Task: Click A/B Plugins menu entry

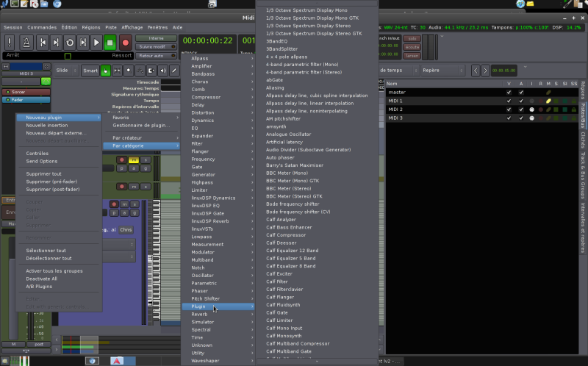Action: [59, 286]
